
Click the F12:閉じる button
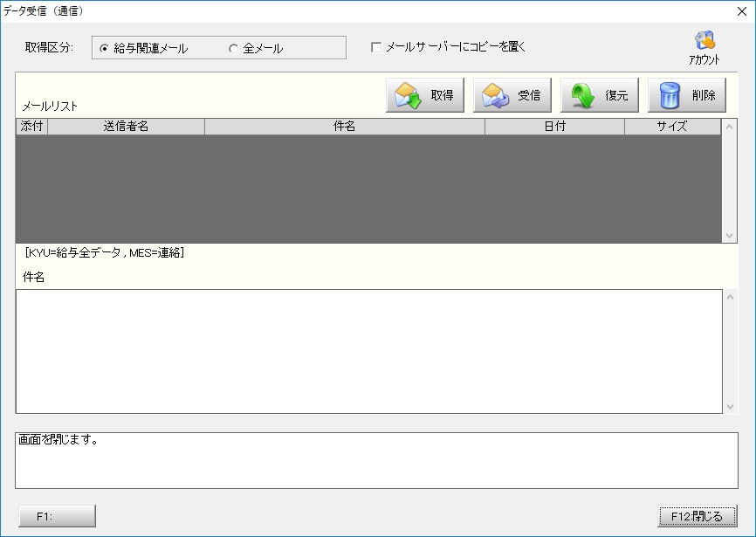tap(698, 516)
